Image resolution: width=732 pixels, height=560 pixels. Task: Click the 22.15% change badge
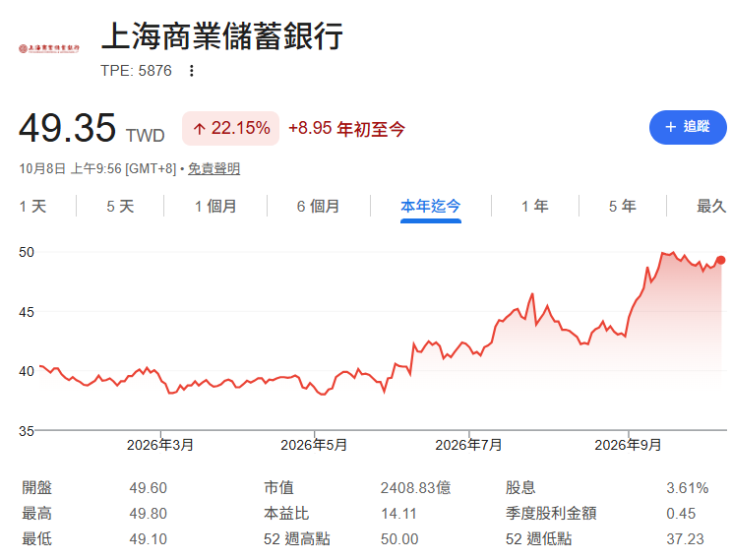(x=231, y=128)
